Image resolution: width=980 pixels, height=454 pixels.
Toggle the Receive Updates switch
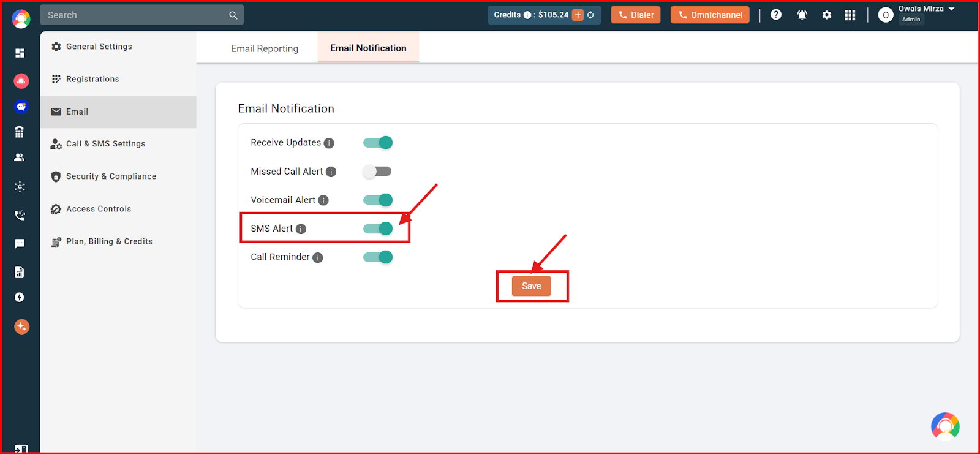[x=378, y=143]
